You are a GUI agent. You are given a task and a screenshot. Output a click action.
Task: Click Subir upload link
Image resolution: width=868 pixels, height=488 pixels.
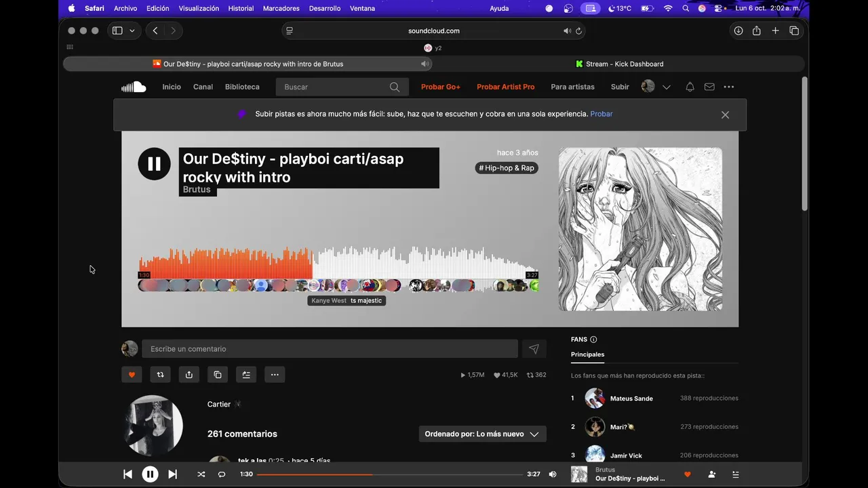click(x=620, y=87)
